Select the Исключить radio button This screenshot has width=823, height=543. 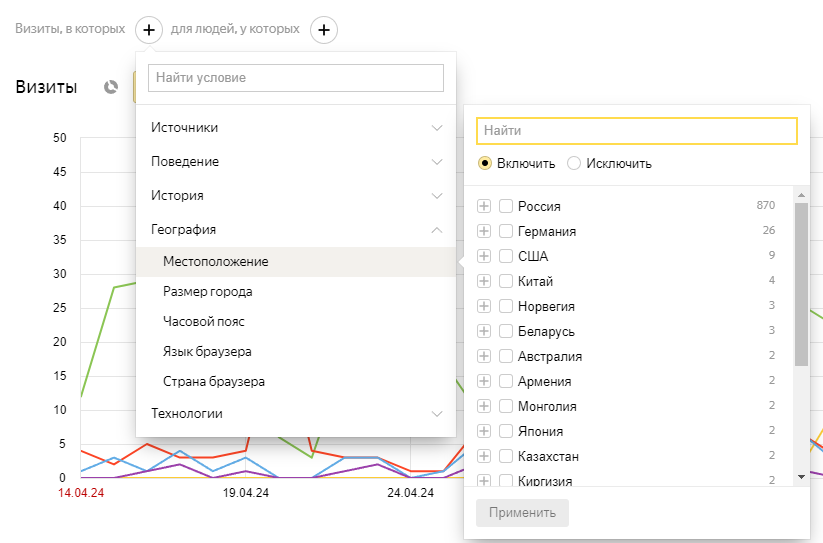tap(574, 163)
